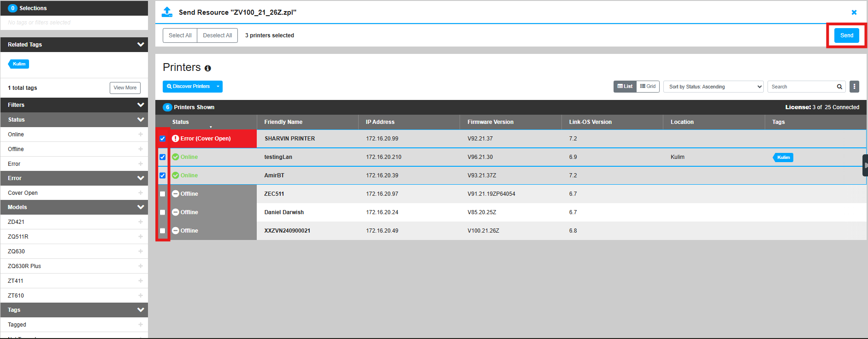Click the Search input field
This screenshot has width=868, height=339.
801,87
